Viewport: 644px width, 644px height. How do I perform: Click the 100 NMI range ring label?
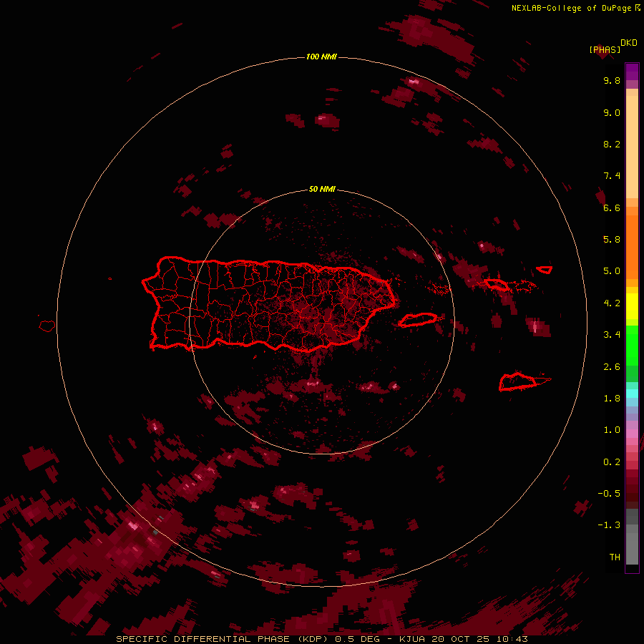pyautogui.click(x=321, y=57)
